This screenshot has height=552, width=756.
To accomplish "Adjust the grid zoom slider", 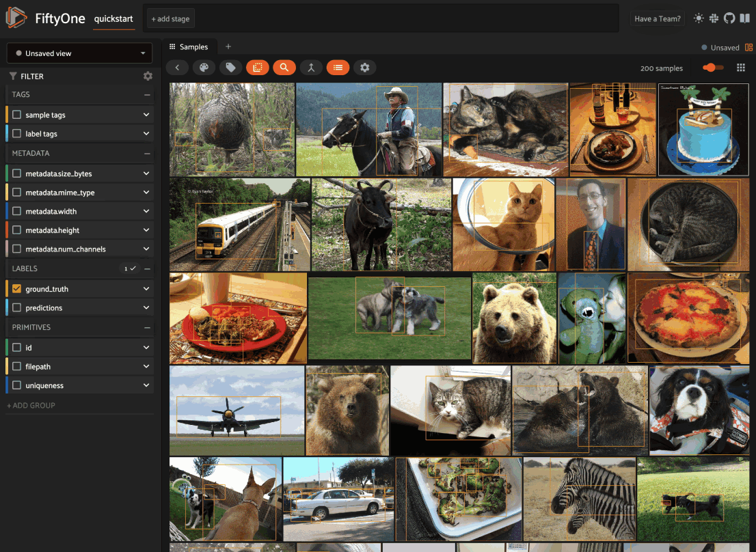I will pyautogui.click(x=713, y=68).
